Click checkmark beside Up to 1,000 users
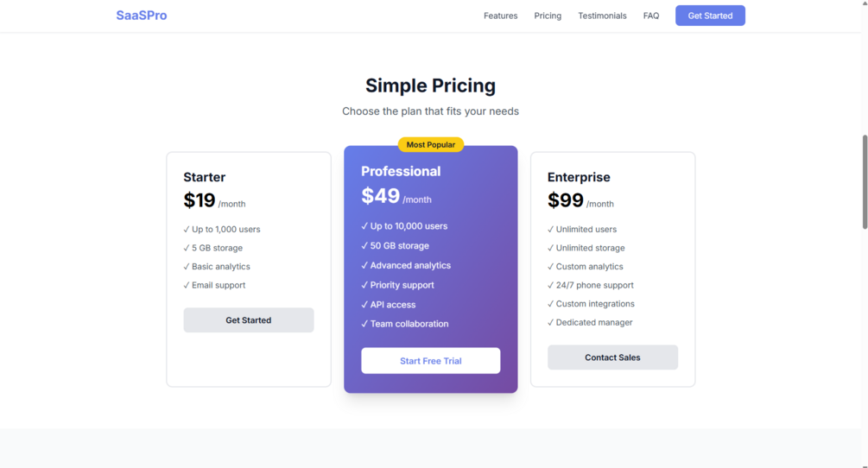The height and width of the screenshot is (468, 868). [x=186, y=229]
